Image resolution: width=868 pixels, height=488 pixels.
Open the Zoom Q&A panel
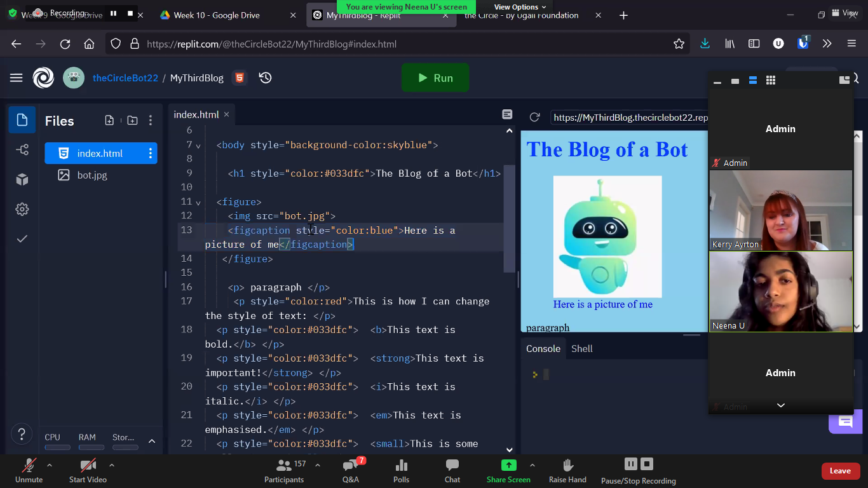351,471
